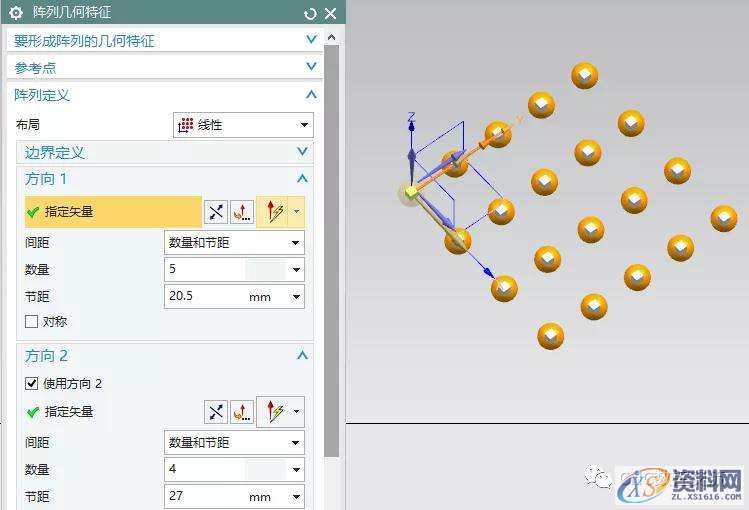The width and height of the screenshot is (749, 510).
Task: Expand the 边界定义 section
Action: (x=302, y=152)
